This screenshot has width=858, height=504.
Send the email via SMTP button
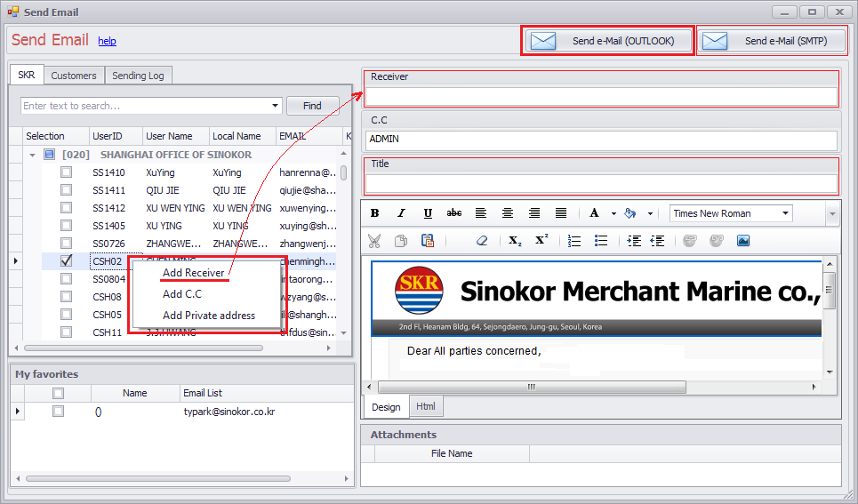pos(772,41)
